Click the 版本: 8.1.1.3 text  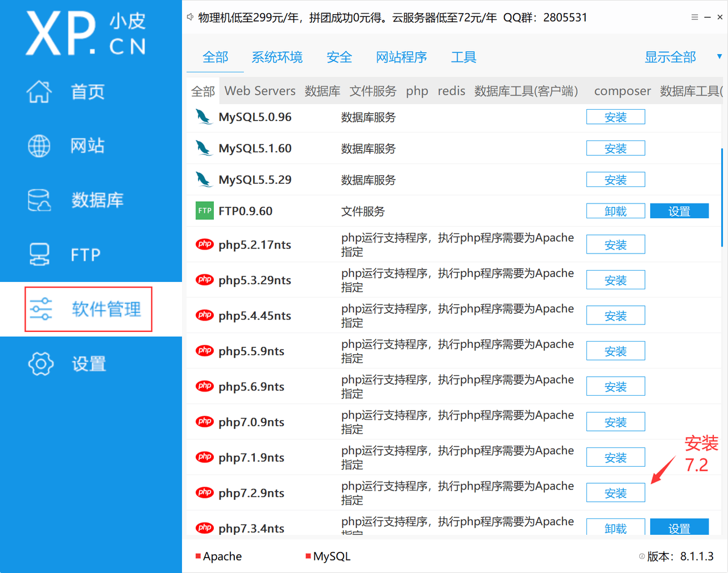pos(680,557)
